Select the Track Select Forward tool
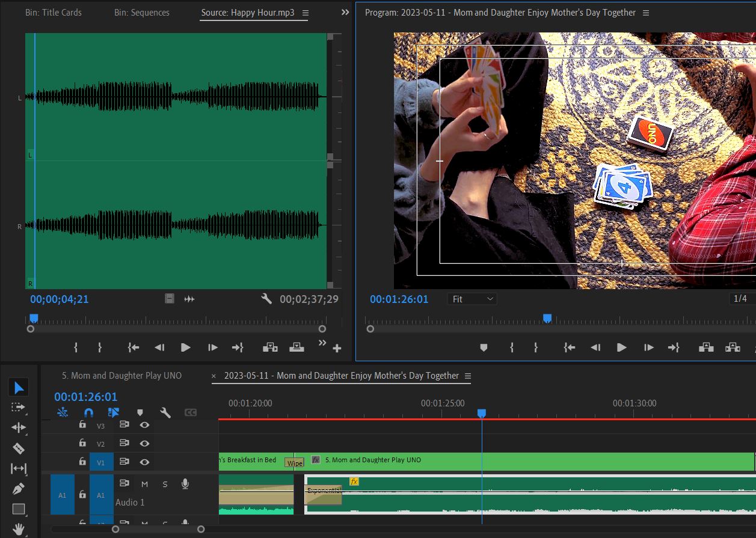This screenshot has height=538, width=756. pyautogui.click(x=19, y=408)
